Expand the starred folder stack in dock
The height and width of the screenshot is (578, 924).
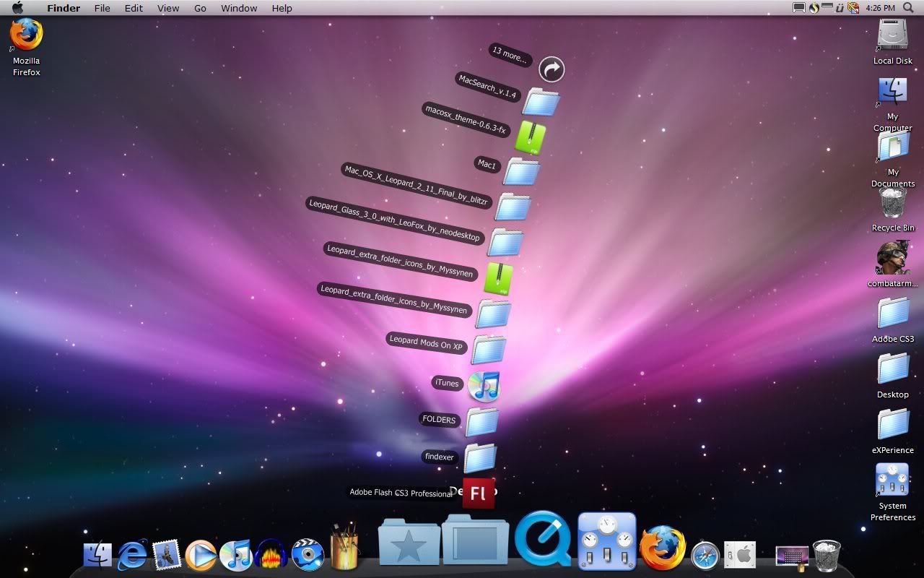pyautogui.click(x=409, y=541)
